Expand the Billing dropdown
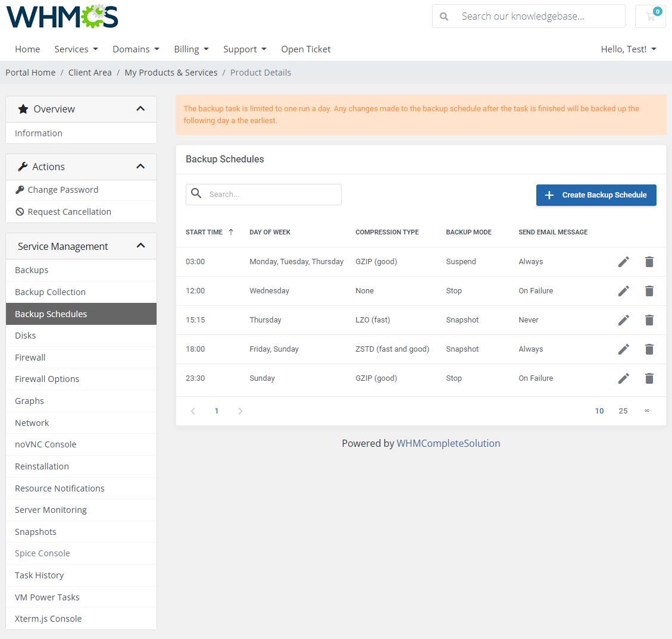This screenshot has height=639, width=672. point(191,49)
